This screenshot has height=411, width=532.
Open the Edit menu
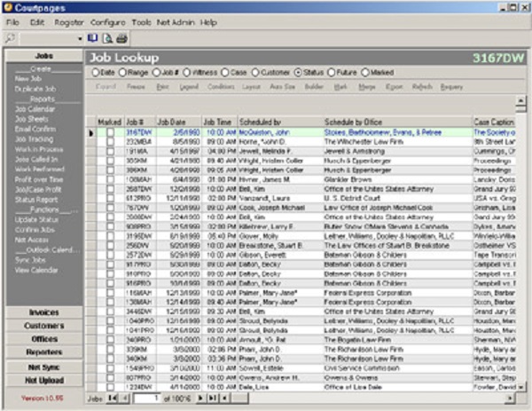click(x=37, y=22)
